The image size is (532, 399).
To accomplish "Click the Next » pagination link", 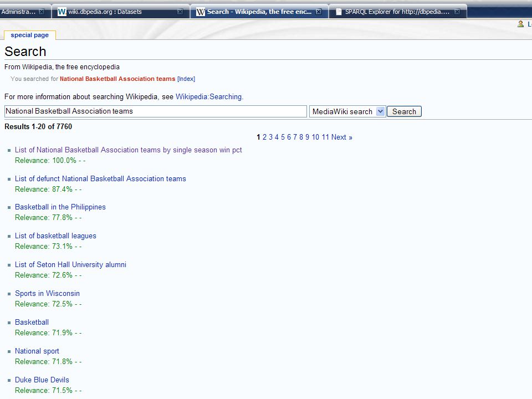I will click(x=342, y=137).
